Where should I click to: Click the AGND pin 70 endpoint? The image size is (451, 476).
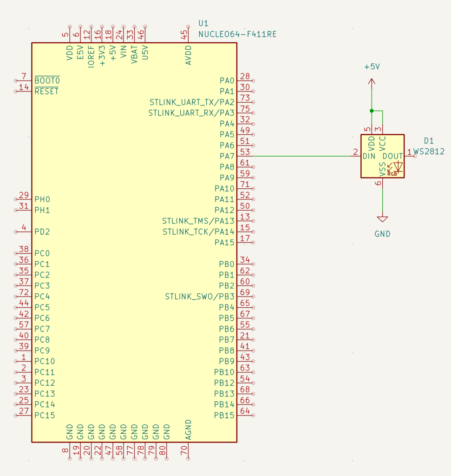coord(189,459)
